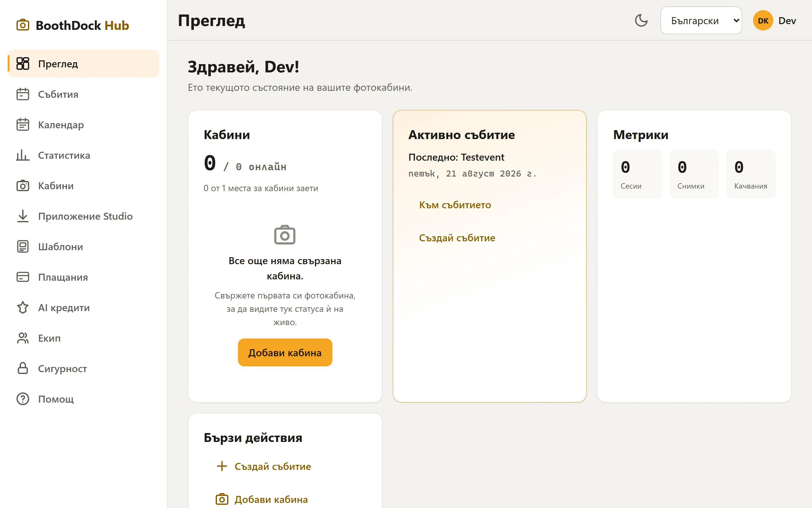The width and height of the screenshot is (812, 508).
Task: Open AI кредити sidebar label
Action: (x=64, y=307)
